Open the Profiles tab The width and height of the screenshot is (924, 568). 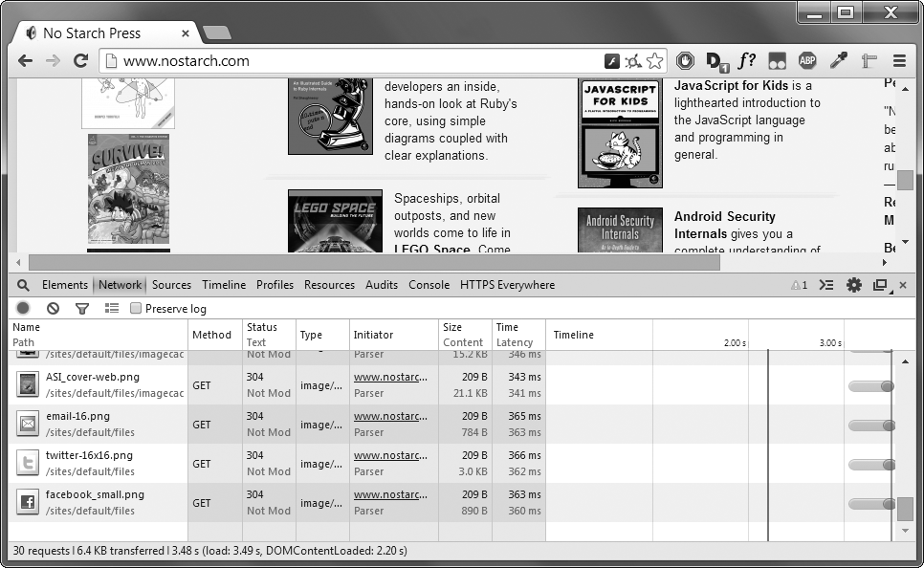[x=275, y=285]
